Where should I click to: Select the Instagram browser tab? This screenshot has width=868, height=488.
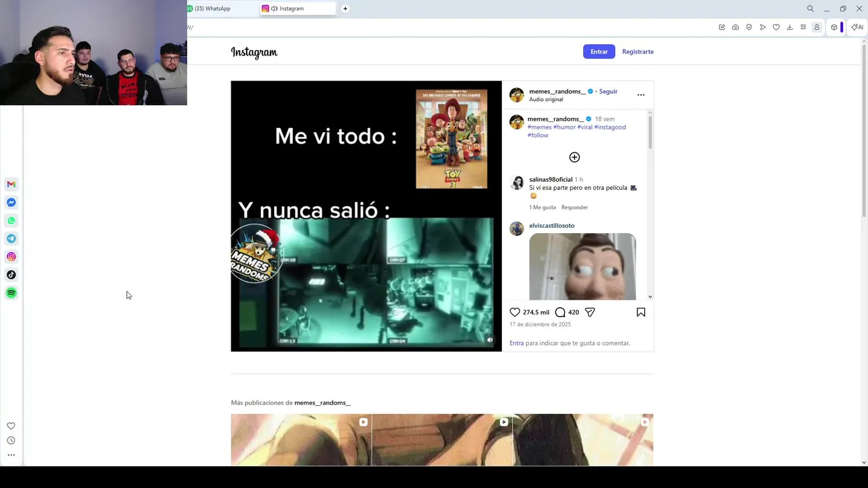click(298, 9)
